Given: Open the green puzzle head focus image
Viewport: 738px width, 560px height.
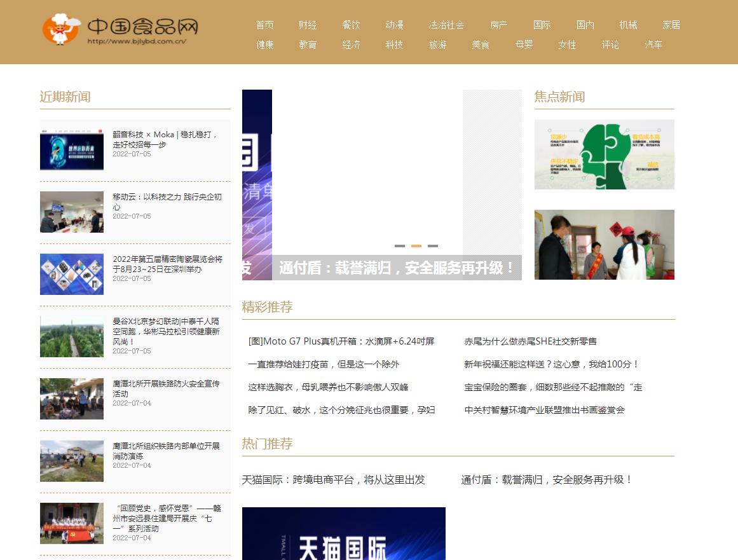Looking at the screenshot, I should click(x=605, y=154).
